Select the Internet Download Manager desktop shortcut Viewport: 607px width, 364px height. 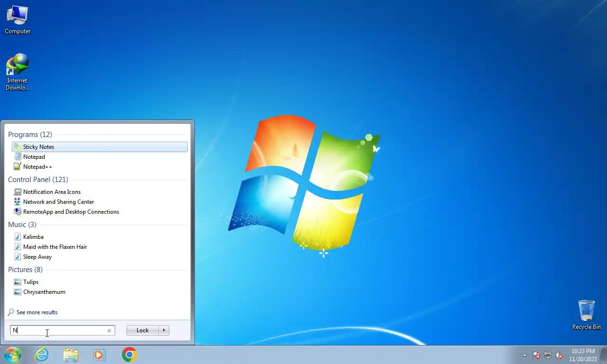(x=18, y=72)
